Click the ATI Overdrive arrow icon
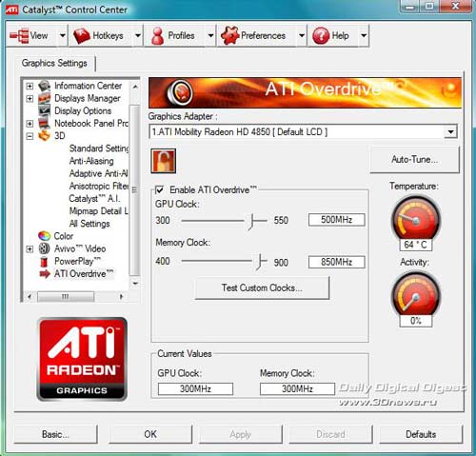Image resolution: width=476 pixels, height=456 pixels. [45, 273]
